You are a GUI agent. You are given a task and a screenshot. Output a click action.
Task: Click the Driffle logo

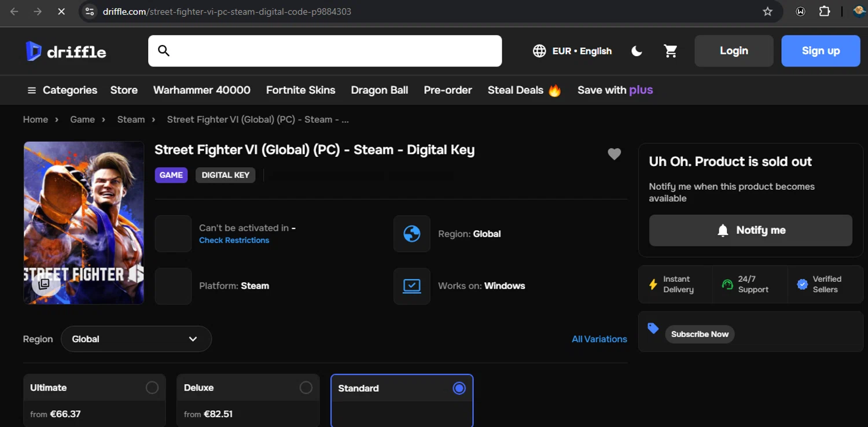tap(65, 51)
